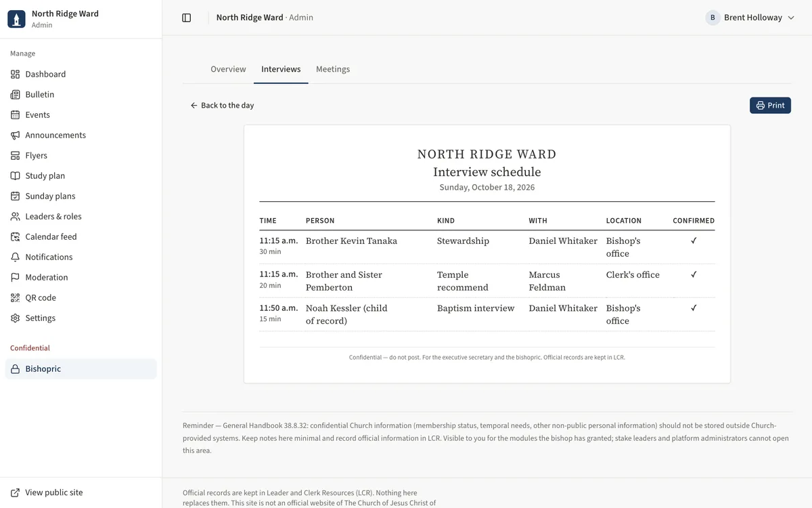The height and width of the screenshot is (508, 812).
Task: Click the confirmed checkmark for Kevin Tanaka
Action: coord(694,240)
